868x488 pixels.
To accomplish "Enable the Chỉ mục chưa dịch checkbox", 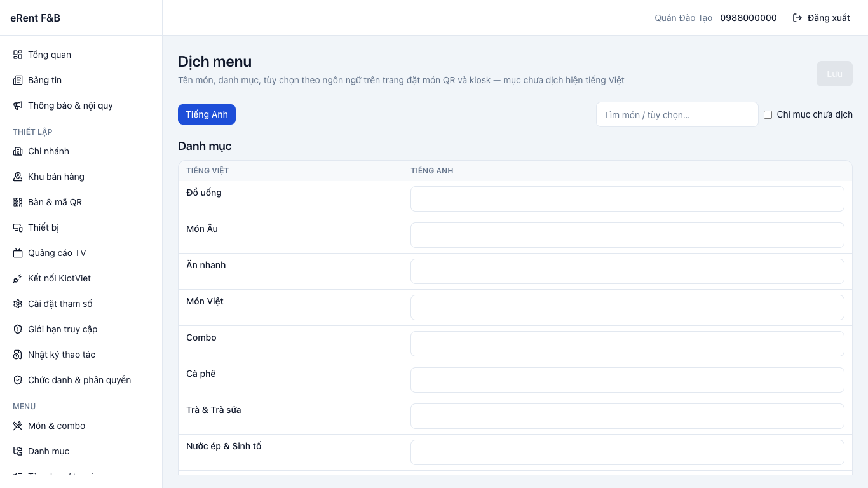I will [x=768, y=115].
